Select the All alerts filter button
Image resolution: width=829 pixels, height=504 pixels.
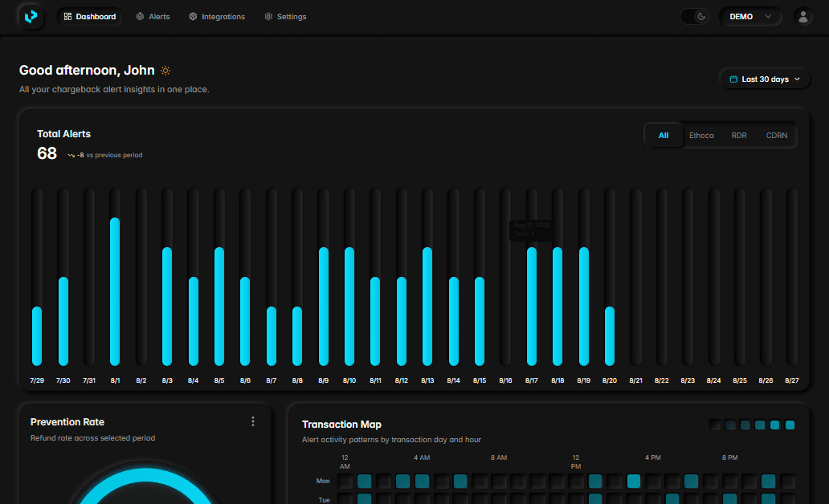click(x=664, y=136)
